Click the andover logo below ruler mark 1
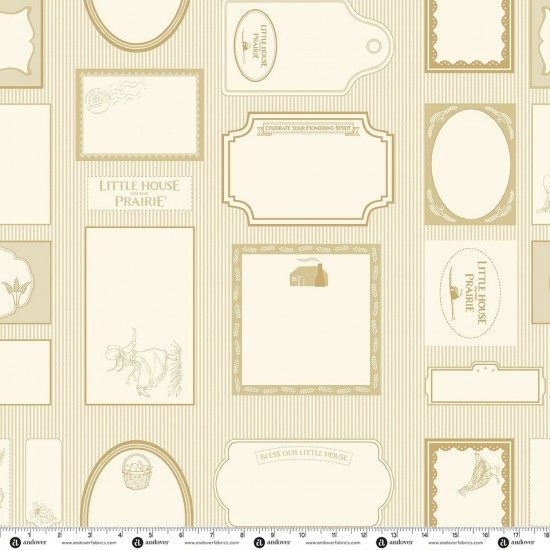 [x=29, y=542]
